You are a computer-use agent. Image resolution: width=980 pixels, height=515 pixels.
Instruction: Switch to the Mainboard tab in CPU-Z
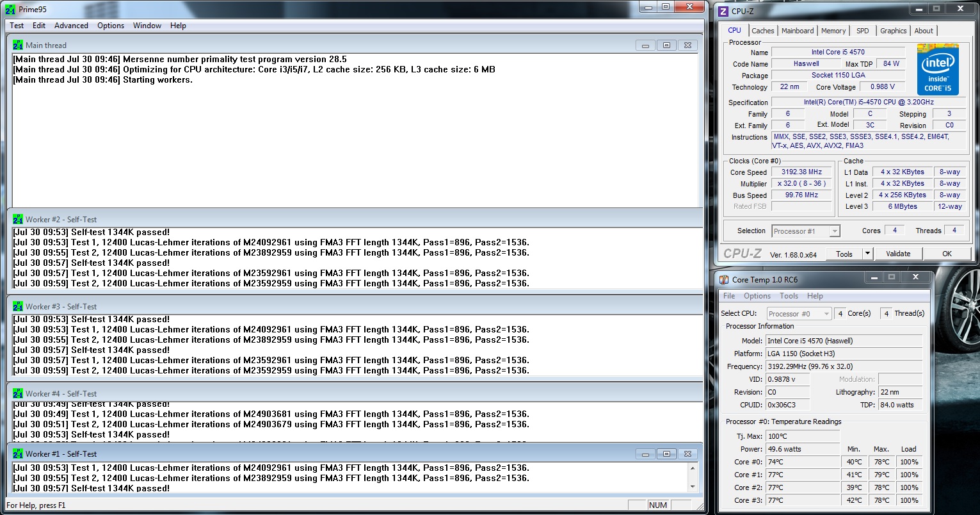tap(798, 31)
